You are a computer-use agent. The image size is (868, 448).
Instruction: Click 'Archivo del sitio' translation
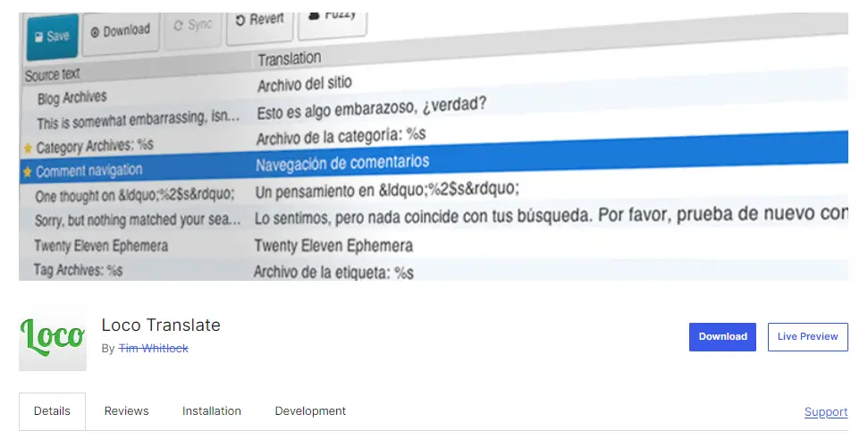click(305, 84)
